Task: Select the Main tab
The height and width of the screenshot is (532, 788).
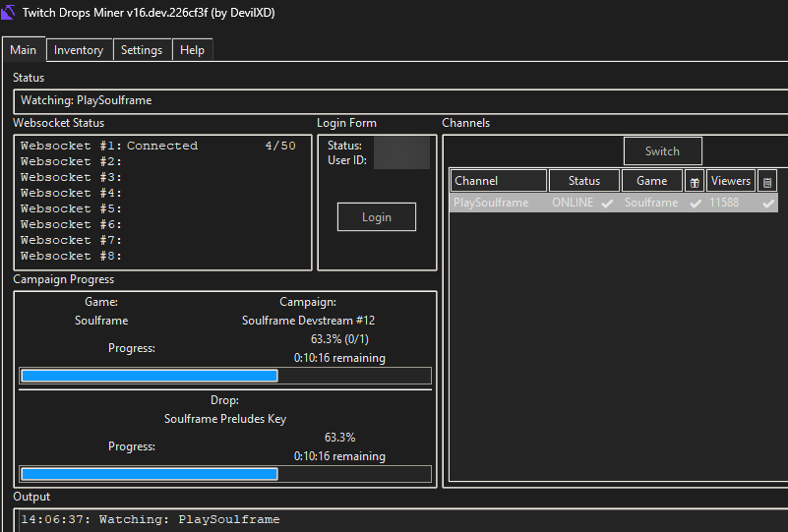Action: (x=24, y=50)
